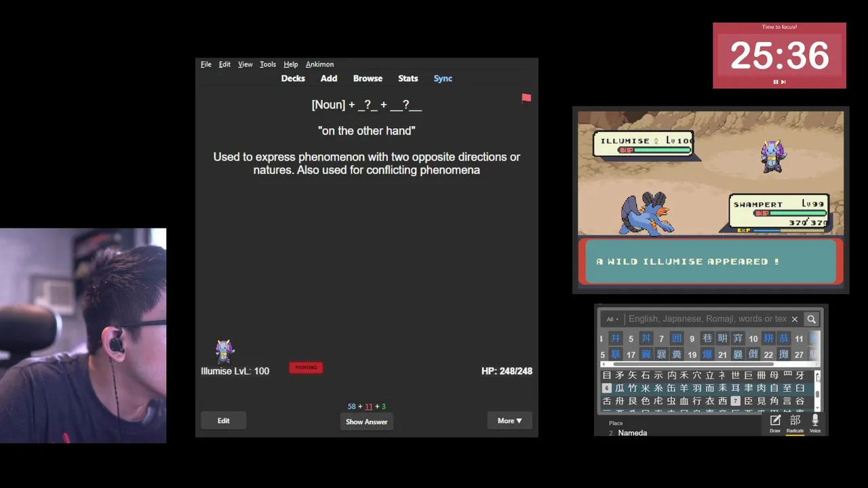868x488 pixels.
Task: Select the 言 radical
Action: [787, 401]
